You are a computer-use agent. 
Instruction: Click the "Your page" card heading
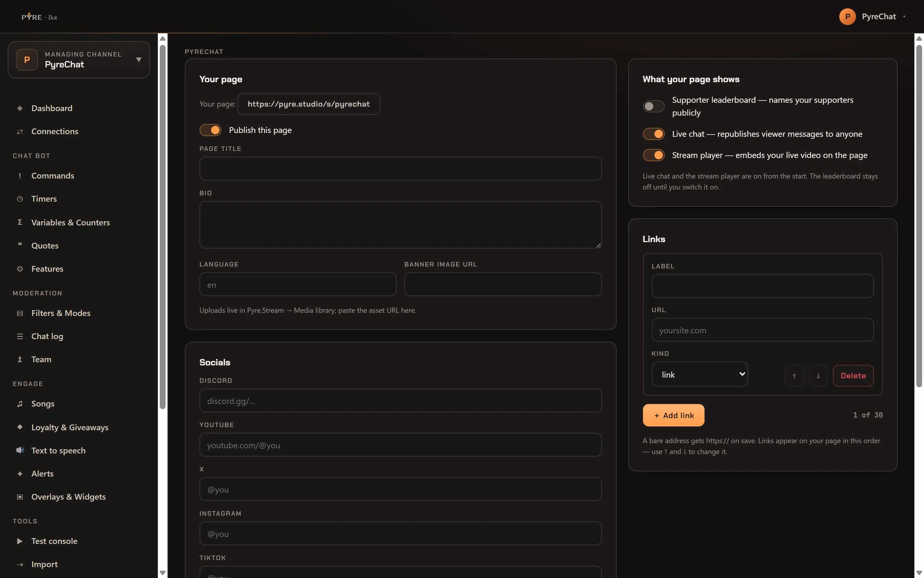coord(221,79)
